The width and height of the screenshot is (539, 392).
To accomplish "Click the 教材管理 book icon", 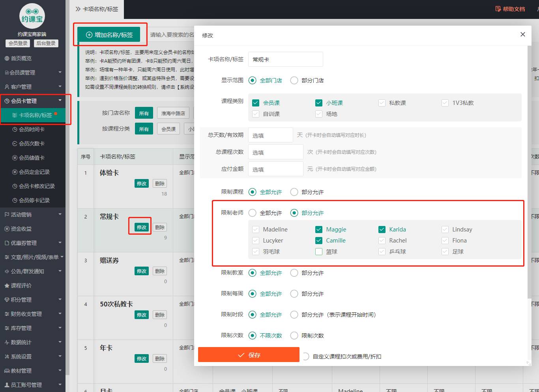I will pyautogui.click(x=7, y=371).
